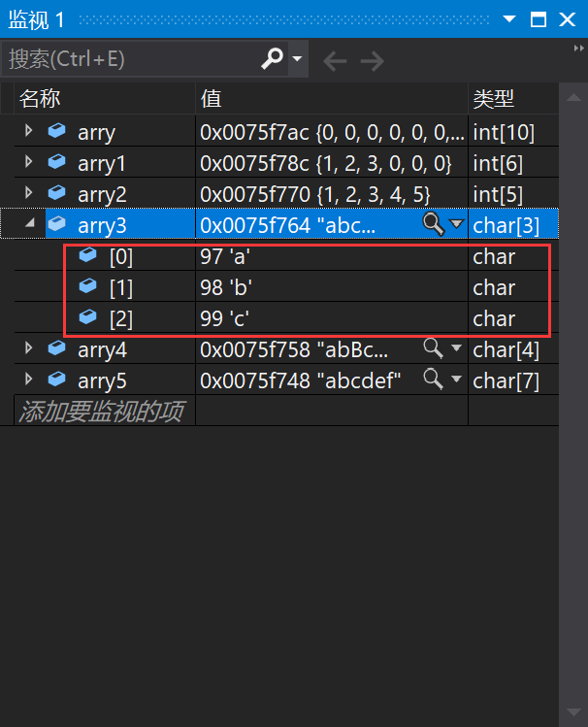Open the Watch 1 window position menu
The width and height of the screenshot is (588, 727).
coord(509,19)
